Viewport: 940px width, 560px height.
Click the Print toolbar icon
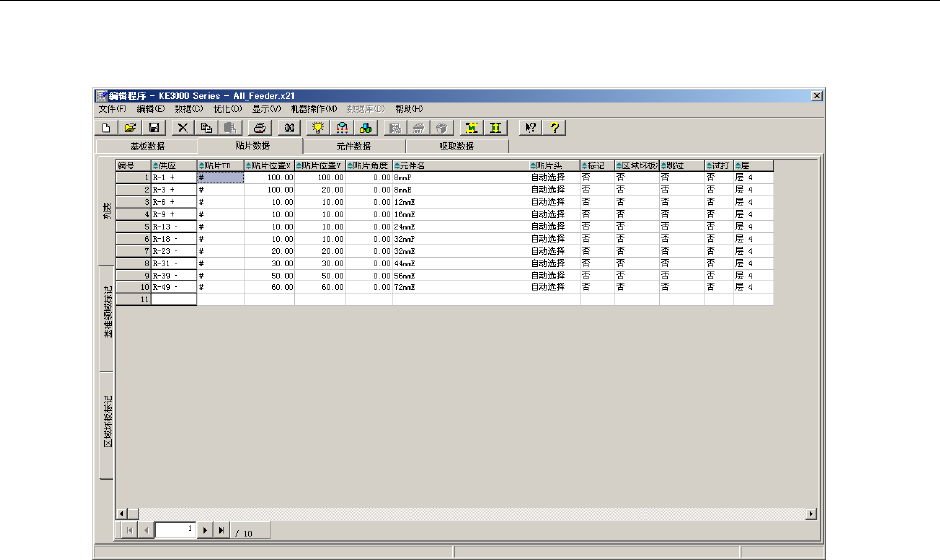pos(259,128)
